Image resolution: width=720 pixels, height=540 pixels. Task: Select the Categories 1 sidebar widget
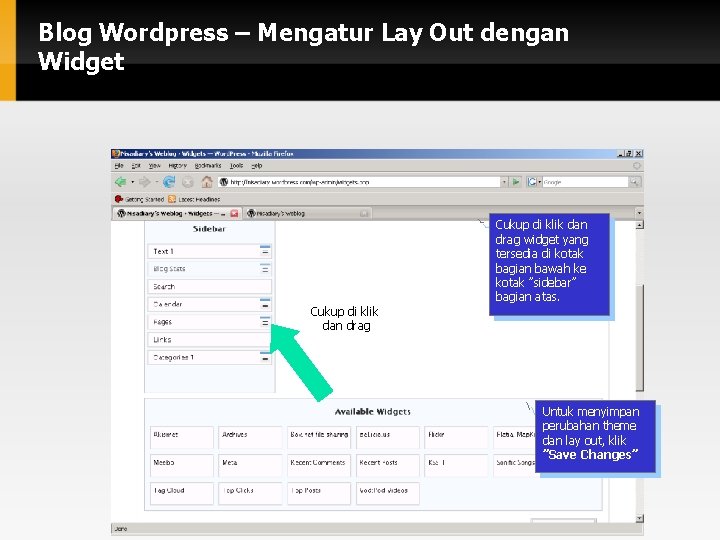[209, 357]
